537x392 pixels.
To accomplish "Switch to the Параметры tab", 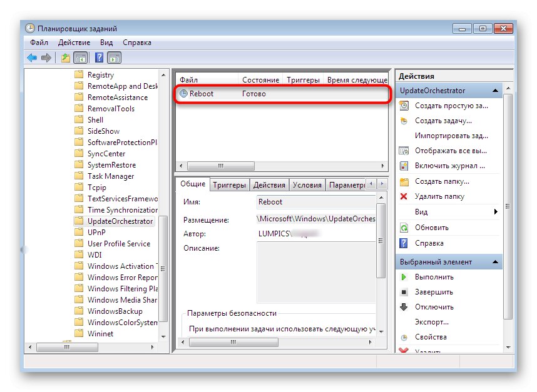I will coord(346,184).
